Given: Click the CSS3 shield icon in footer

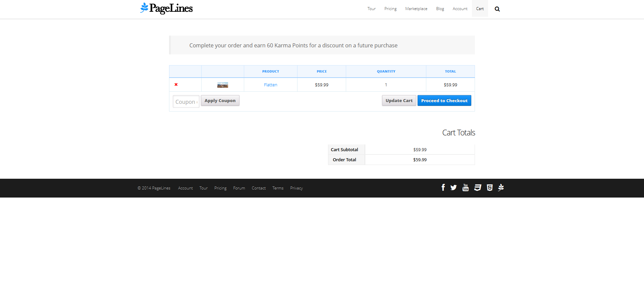Looking at the screenshot, I should click(x=478, y=187).
